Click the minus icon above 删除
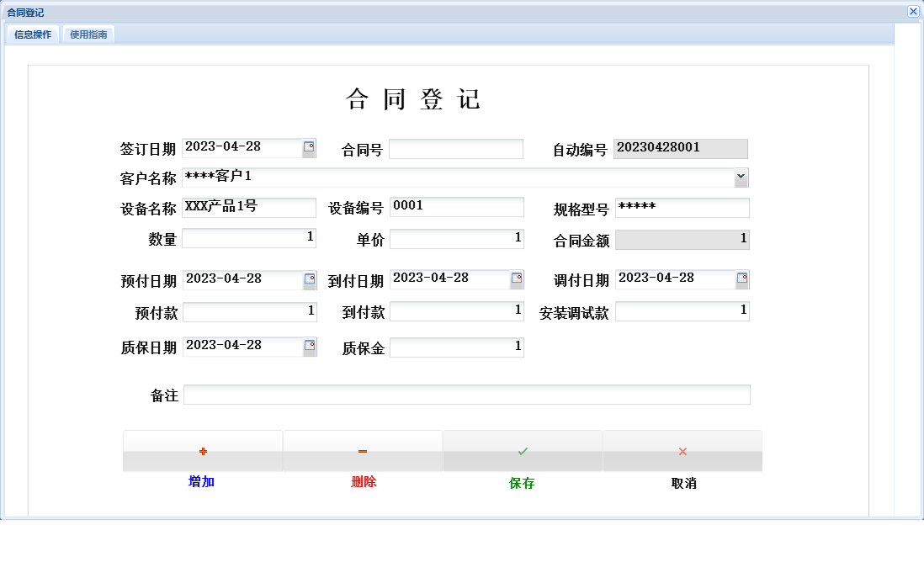The width and height of the screenshot is (924, 578). pyautogui.click(x=362, y=450)
